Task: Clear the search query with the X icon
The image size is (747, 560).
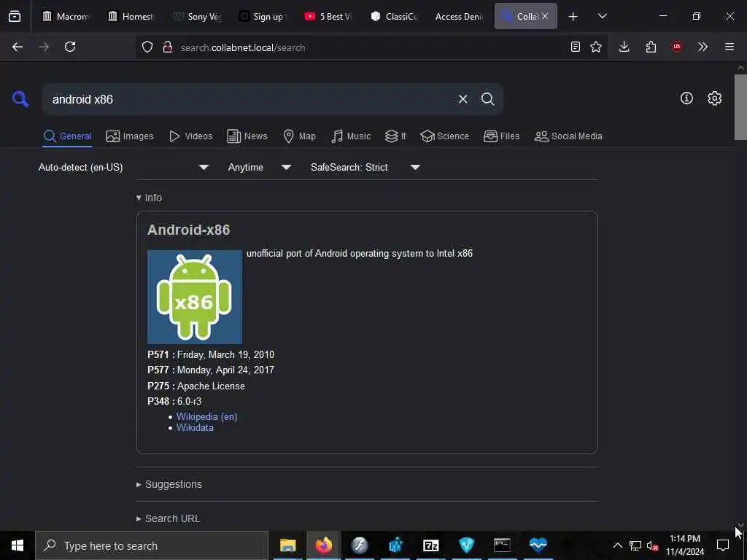Action: [x=462, y=99]
